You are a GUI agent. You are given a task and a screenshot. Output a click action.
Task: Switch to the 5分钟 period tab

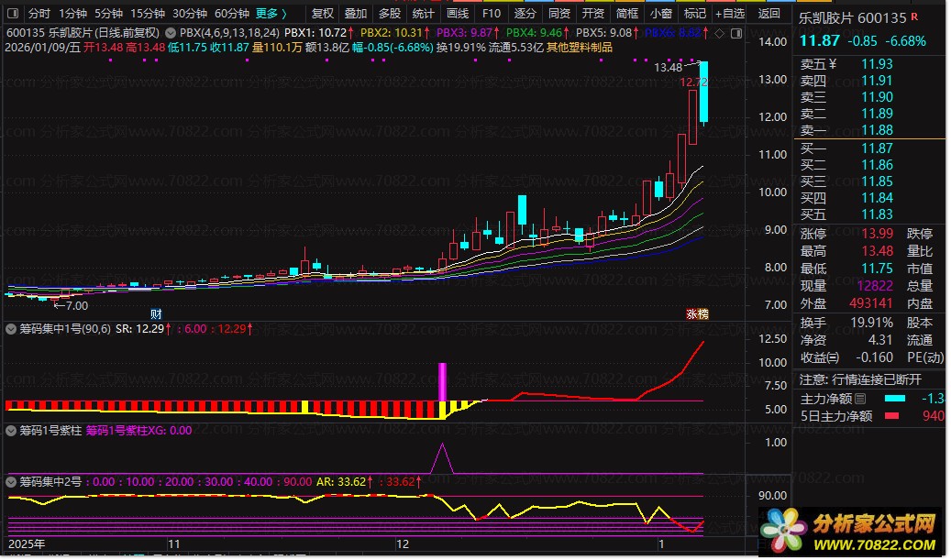pyautogui.click(x=108, y=14)
